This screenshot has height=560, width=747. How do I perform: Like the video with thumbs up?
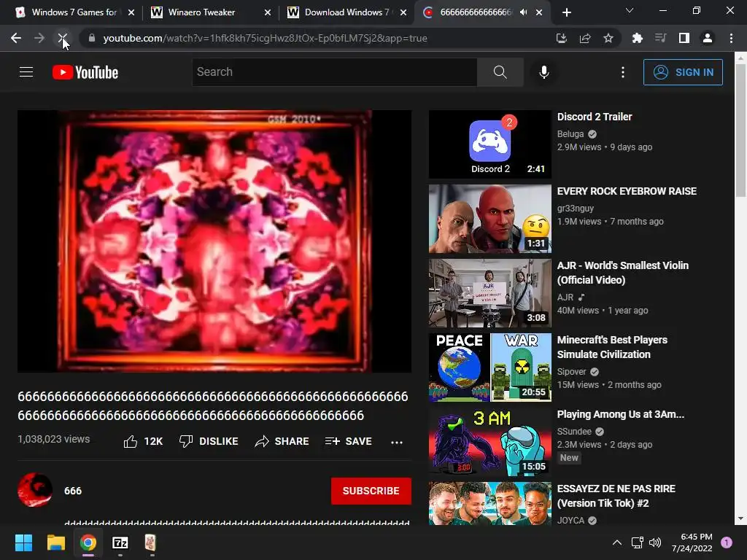point(143,441)
